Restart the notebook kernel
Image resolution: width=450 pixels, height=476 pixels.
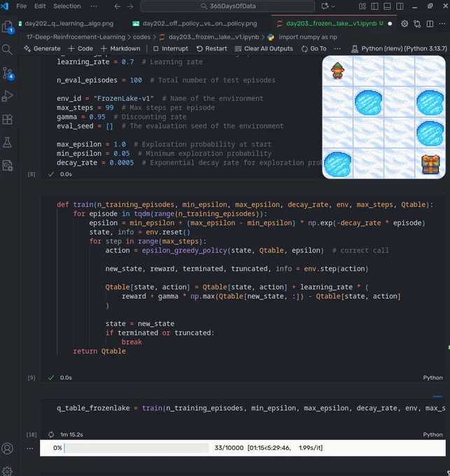click(x=212, y=48)
